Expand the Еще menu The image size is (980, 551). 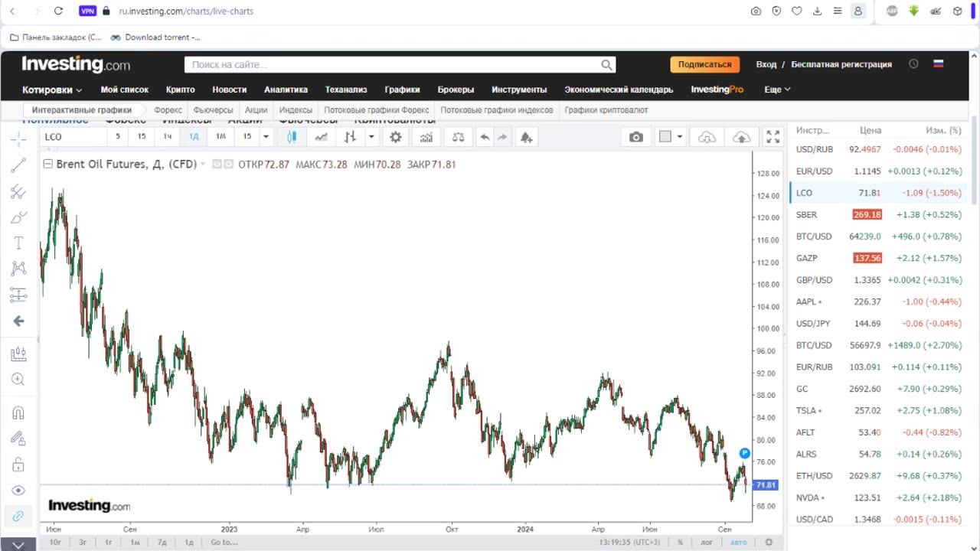tap(777, 90)
